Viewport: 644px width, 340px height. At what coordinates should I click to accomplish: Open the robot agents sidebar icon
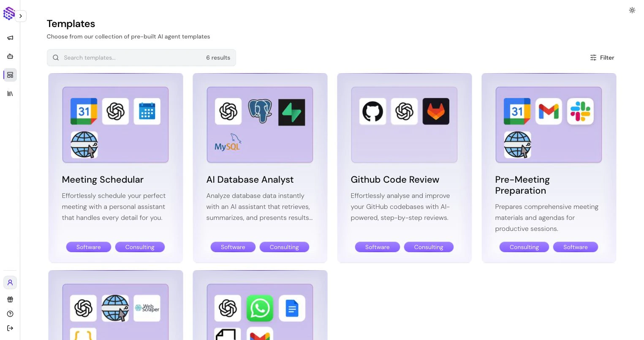click(x=10, y=56)
